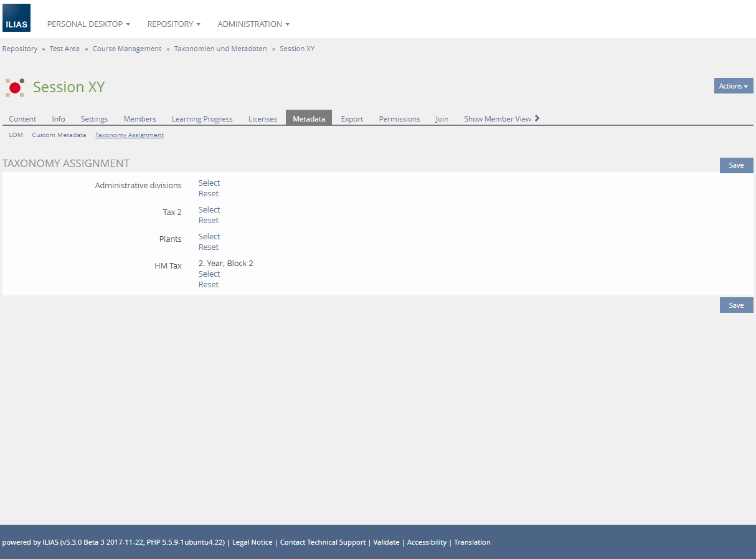The height and width of the screenshot is (559, 756).
Task: Open Contact Technical Support footer link
Action: tap(323, 542)
